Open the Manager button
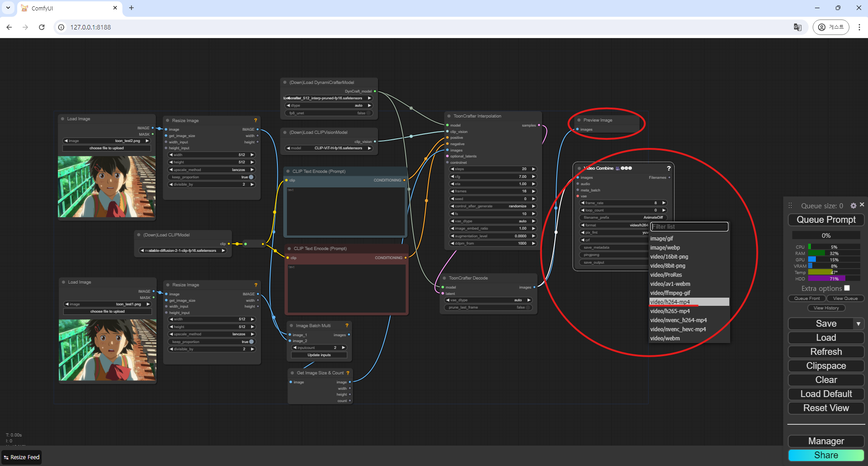 (826, 441)
